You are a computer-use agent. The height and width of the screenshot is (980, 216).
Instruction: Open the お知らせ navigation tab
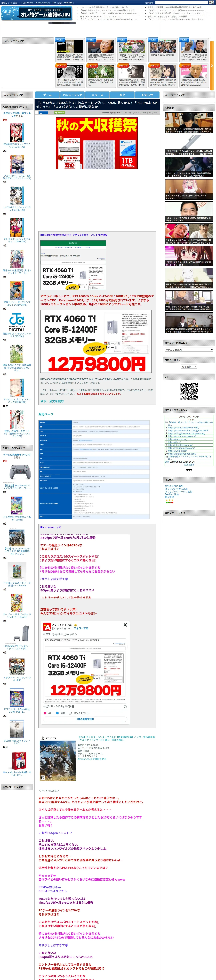(x=147, y=95)
